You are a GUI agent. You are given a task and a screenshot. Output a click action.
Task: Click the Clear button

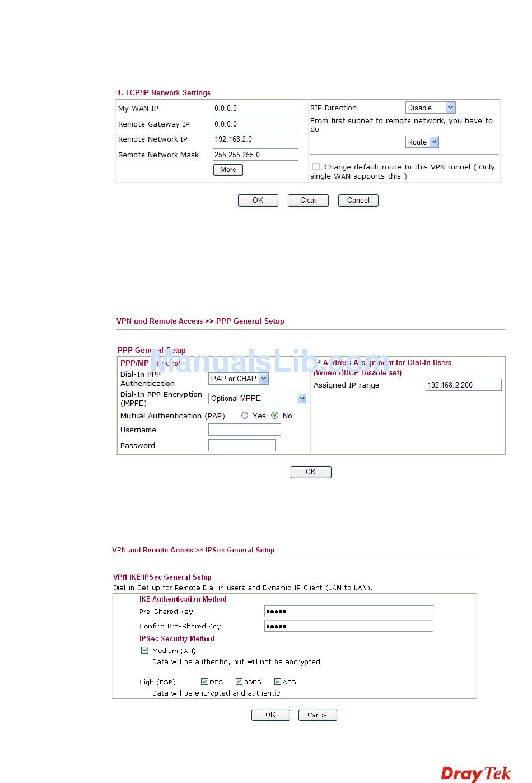308,200
